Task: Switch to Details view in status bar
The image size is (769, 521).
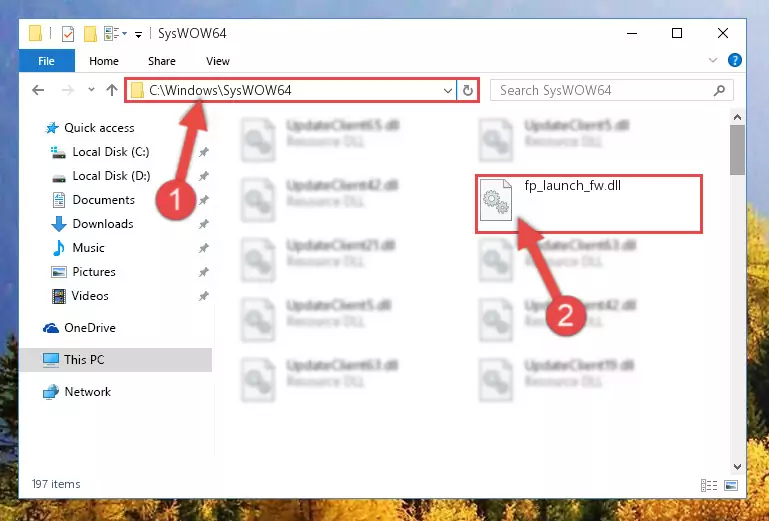Action: [709, 485]
